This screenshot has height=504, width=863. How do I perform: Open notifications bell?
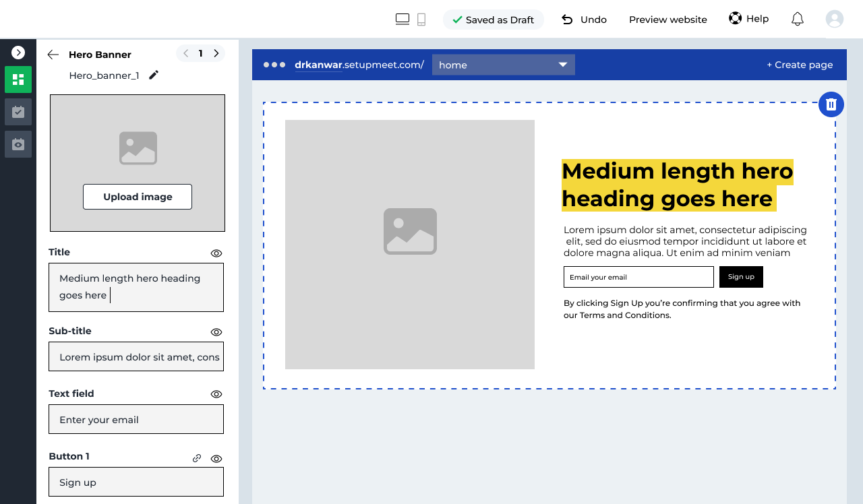[x=797, y=19]
